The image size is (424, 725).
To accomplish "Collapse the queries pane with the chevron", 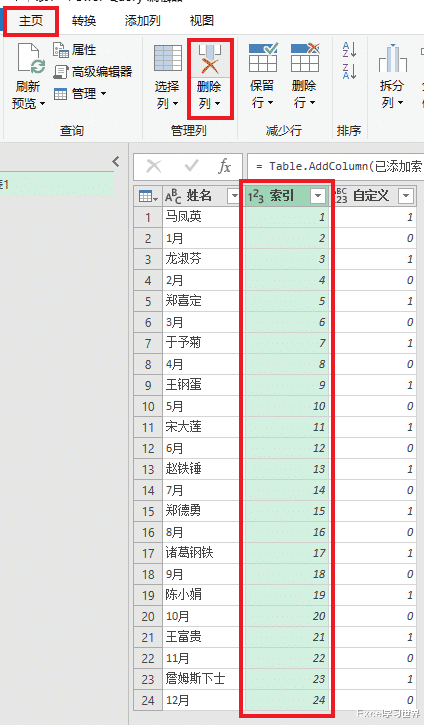I will 116,161.
